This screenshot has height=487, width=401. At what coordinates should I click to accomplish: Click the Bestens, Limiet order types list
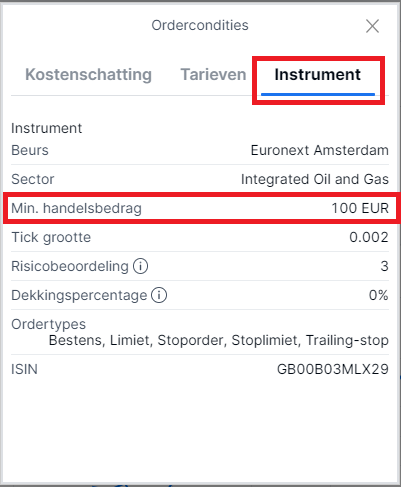(219, 340)
